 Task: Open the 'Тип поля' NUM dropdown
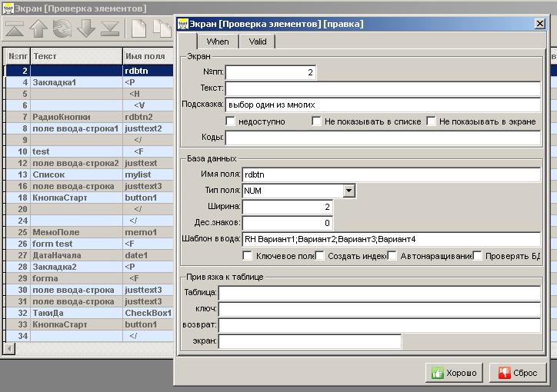tap(349, 190)
